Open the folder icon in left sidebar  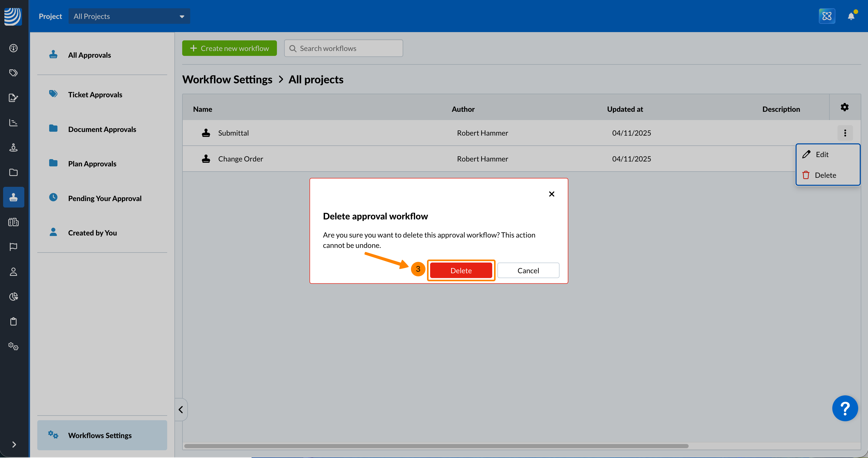click(13, 172)
